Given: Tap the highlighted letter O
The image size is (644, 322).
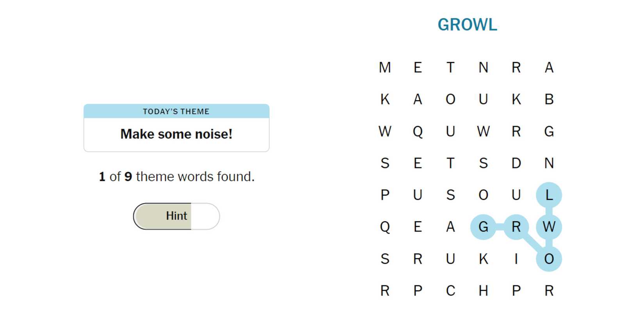Looking at the screenshot, I should point(549,259).
